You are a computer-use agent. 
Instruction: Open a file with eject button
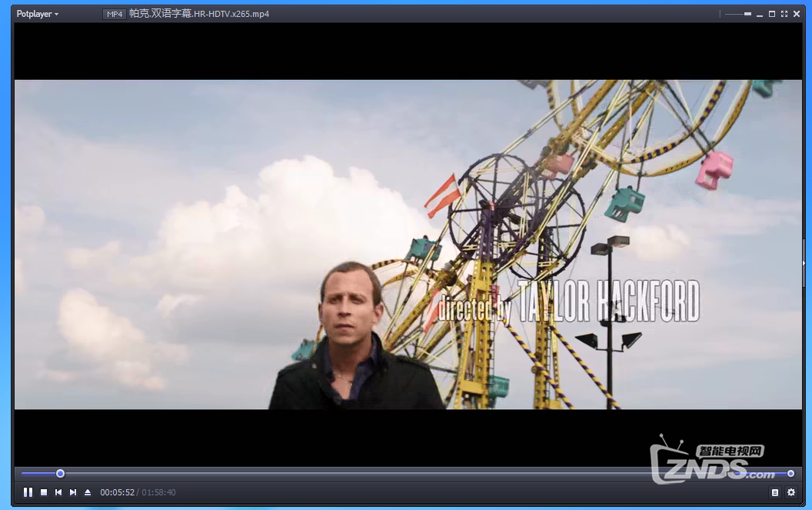coord(88,492)
